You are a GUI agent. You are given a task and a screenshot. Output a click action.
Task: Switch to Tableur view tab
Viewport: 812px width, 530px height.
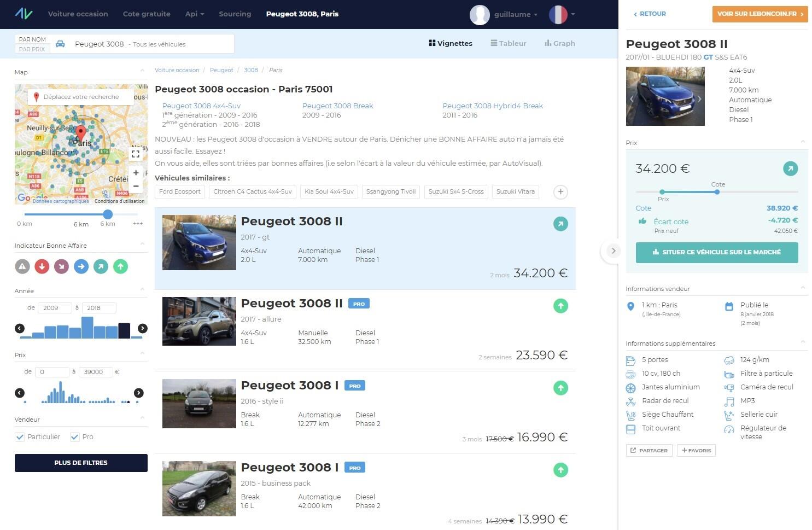tap(509, 43)
